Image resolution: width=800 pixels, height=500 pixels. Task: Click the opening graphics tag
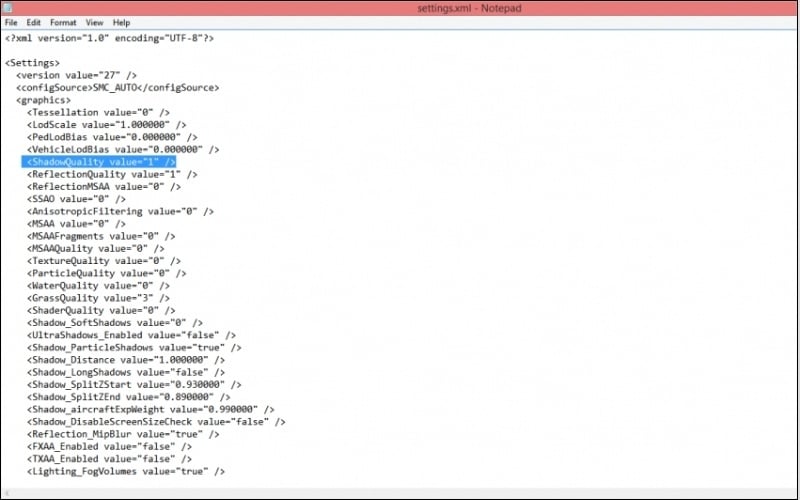pos(43,100)
